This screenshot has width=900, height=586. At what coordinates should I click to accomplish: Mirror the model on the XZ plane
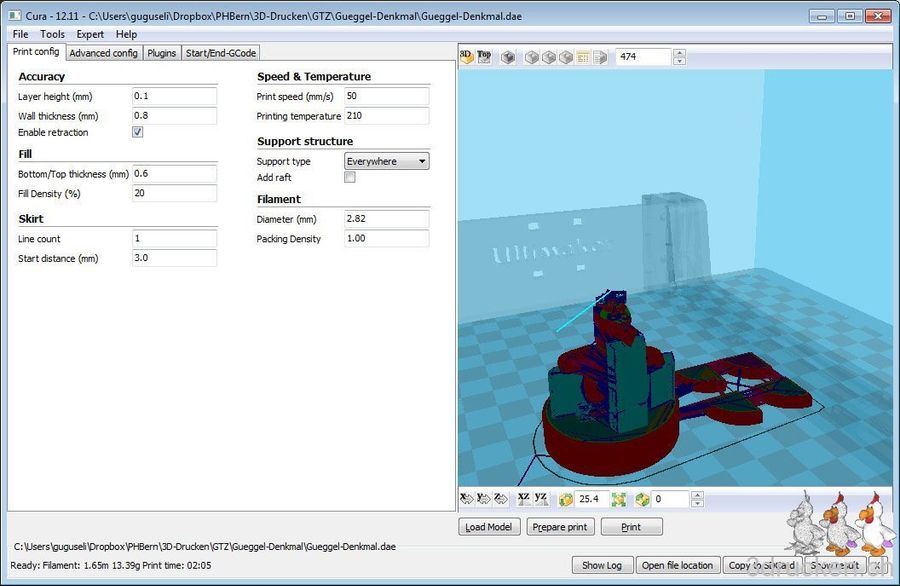tap(523, 498)
